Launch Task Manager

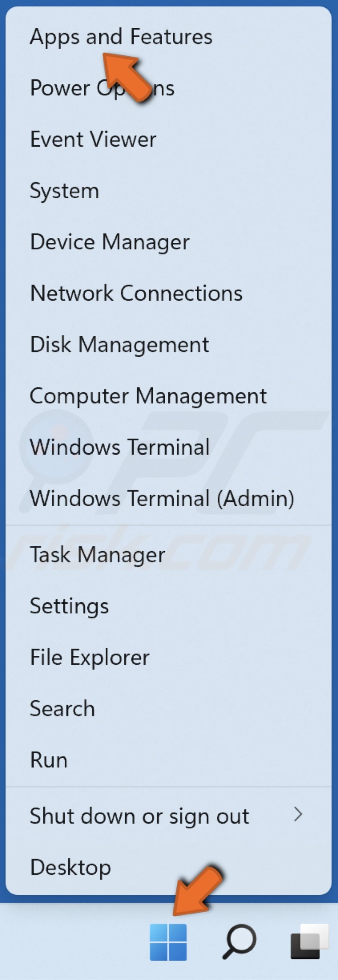(98, 554)
